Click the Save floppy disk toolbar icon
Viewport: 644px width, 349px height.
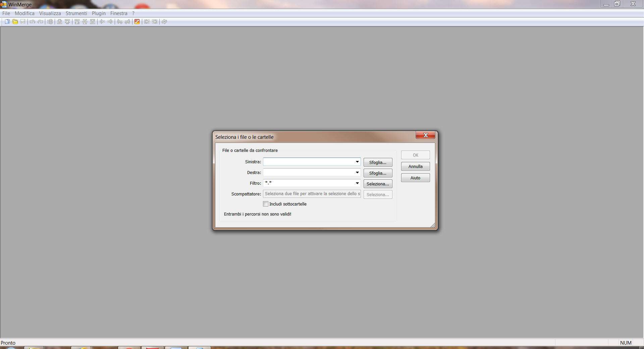[x=23, y=22]
